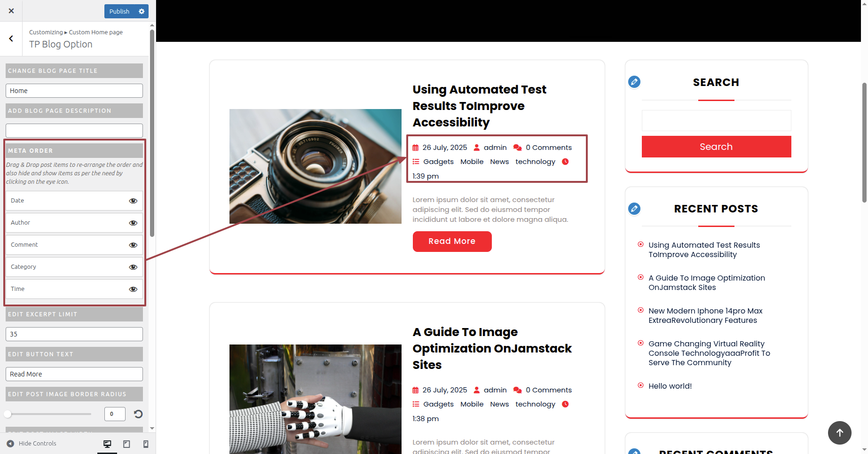This screenshot has height=454, width=868.
Task: Click the scroll-to-top arrow button
Action: point(840,433)
